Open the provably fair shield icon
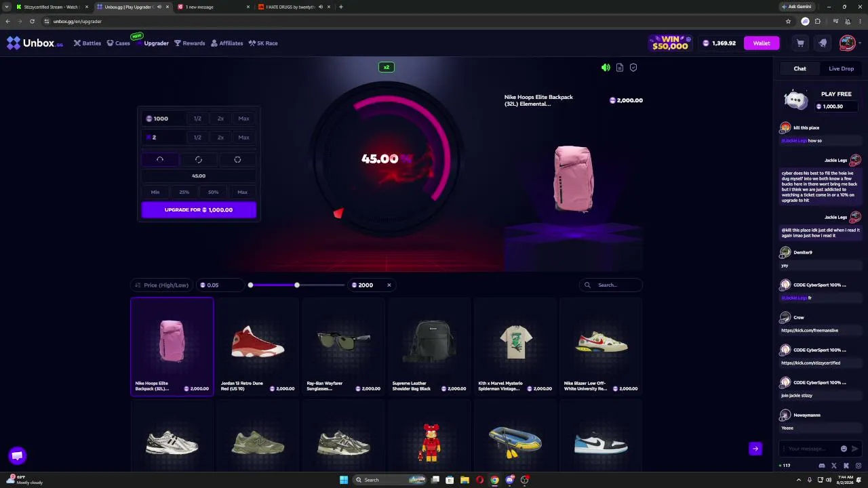The image size is (868, 488). pyautogui.click(x=633, y=68)
